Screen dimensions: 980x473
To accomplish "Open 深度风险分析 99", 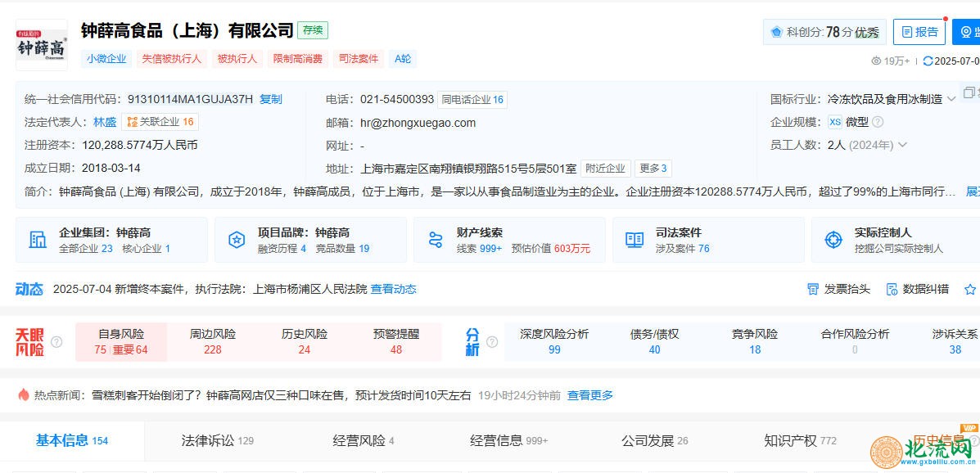I will [554, 342].
